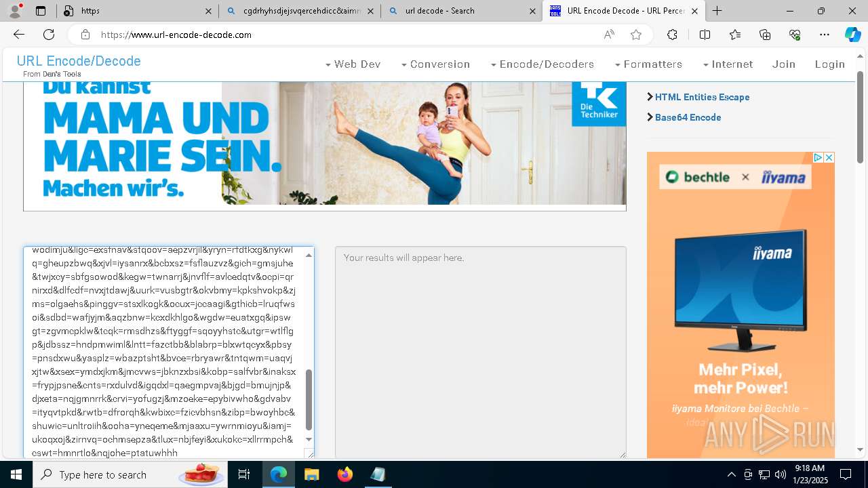This screenshot has height=488, width=868.
Task: Close the URL Encode Decode tab
Action: (694, 11)
